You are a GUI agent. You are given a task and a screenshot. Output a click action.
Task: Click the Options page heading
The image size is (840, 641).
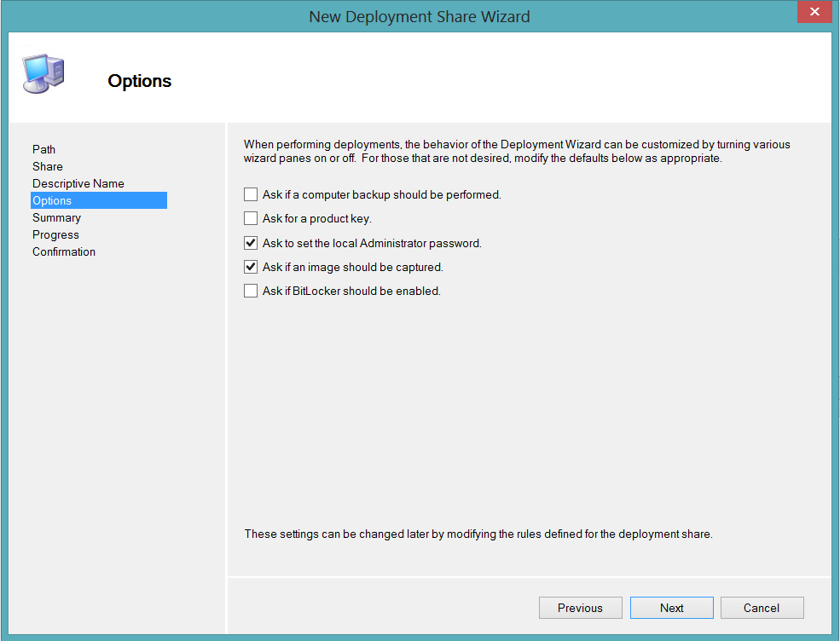[140, 81]
